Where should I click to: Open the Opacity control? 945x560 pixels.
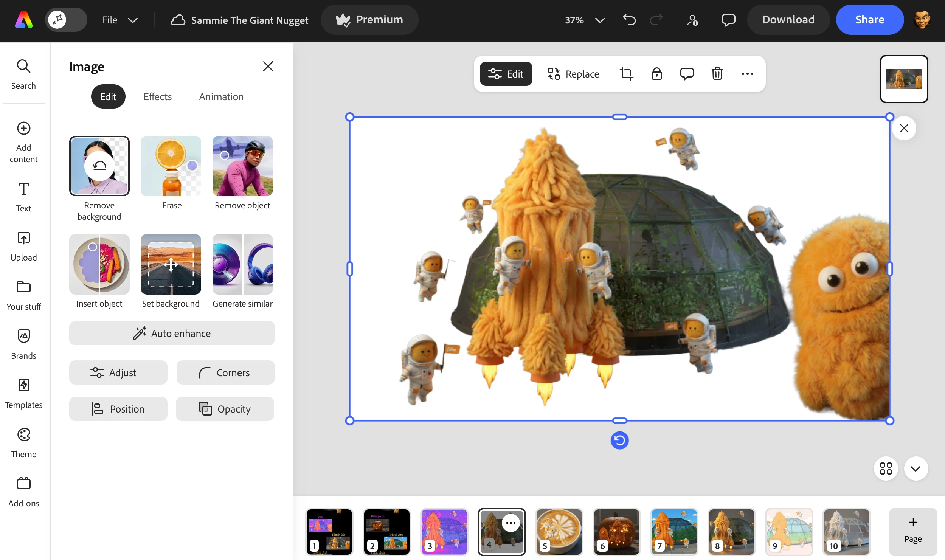tap(225, 409)
